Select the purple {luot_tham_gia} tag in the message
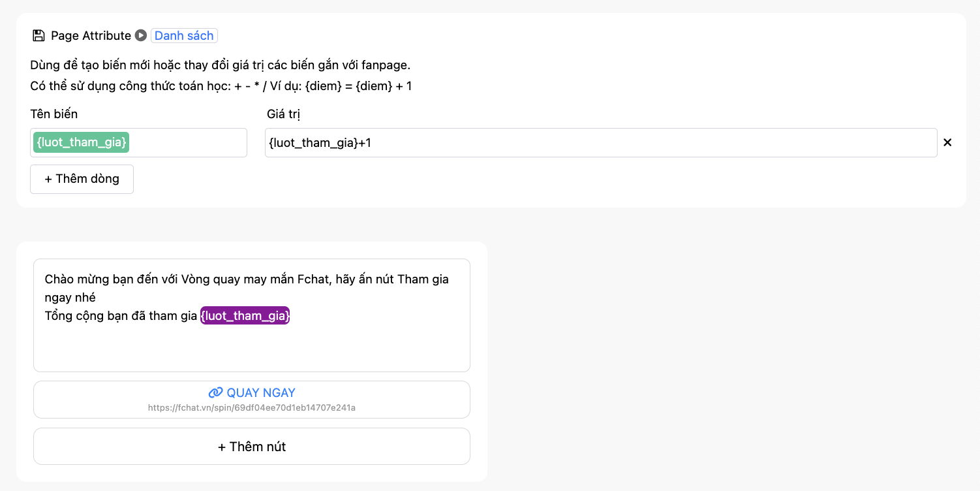 tap(245, 316)
